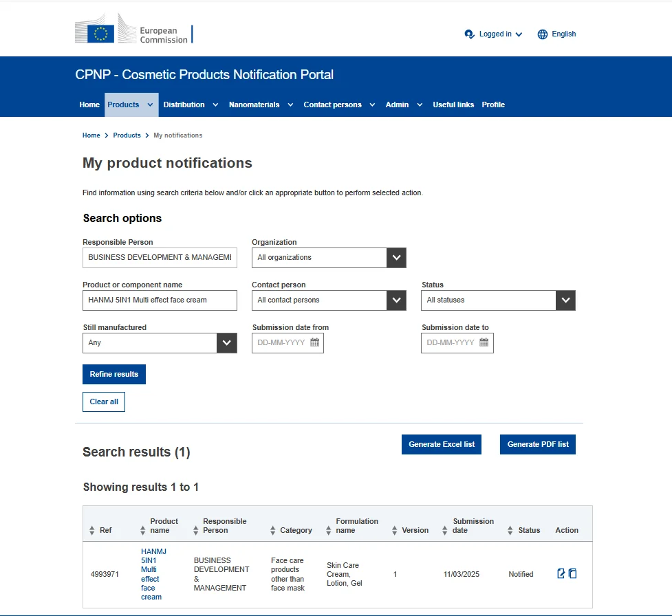Click the duplicate notification icon in Action column
This screenshot has width=672, height=616.
click(573, 573)
